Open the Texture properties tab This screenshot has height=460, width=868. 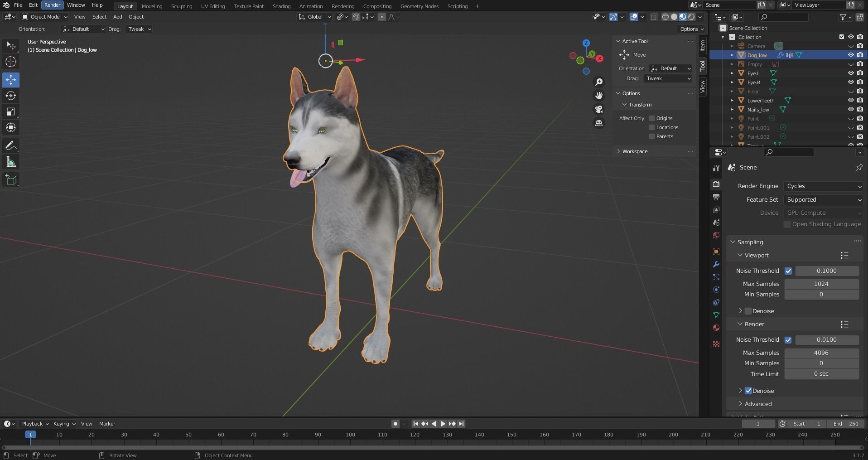(716, 344)
